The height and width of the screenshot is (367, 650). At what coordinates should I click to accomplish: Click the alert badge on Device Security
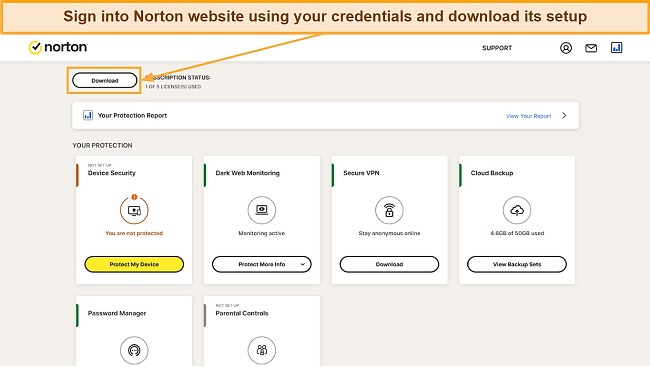coord(134,197)
